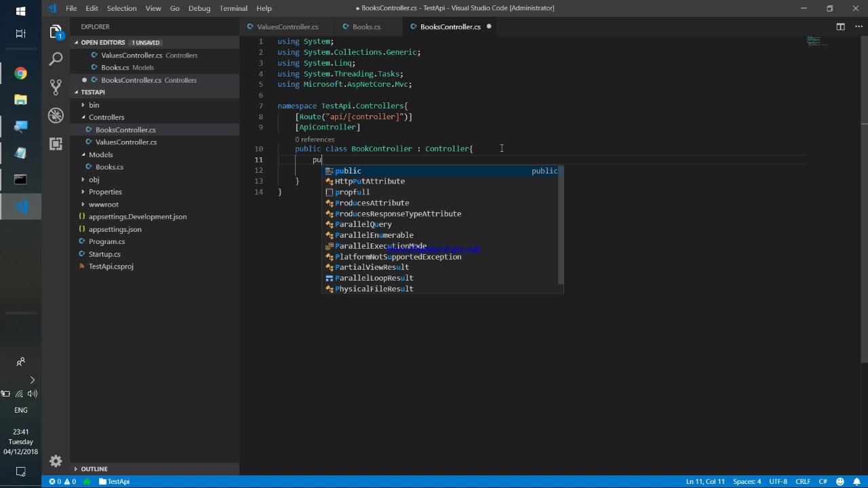Open the Source Control view
Screen dimensions: 868x488
(56, 87)
